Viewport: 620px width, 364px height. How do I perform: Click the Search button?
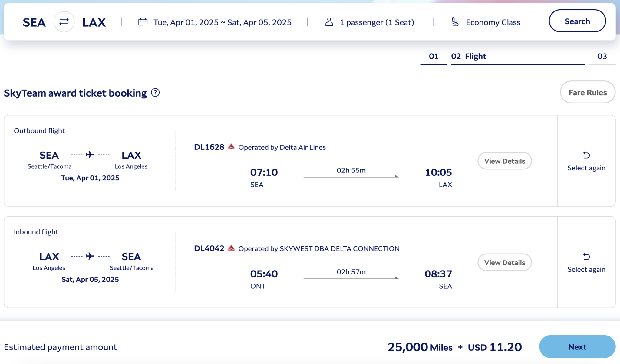pyautogui.click(x=577, y=21)
